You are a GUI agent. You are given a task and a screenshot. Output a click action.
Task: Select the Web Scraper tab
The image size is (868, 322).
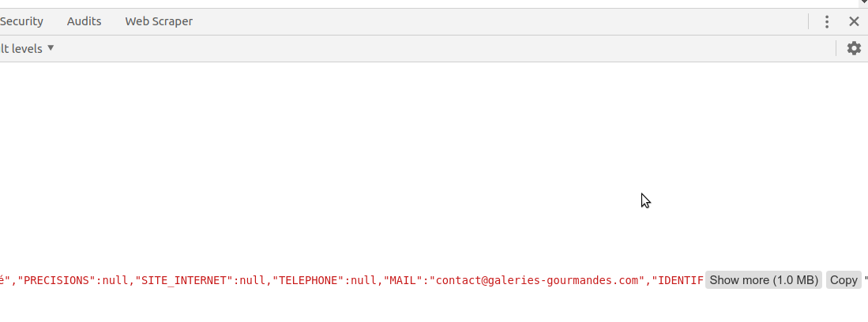click(159, 21)
